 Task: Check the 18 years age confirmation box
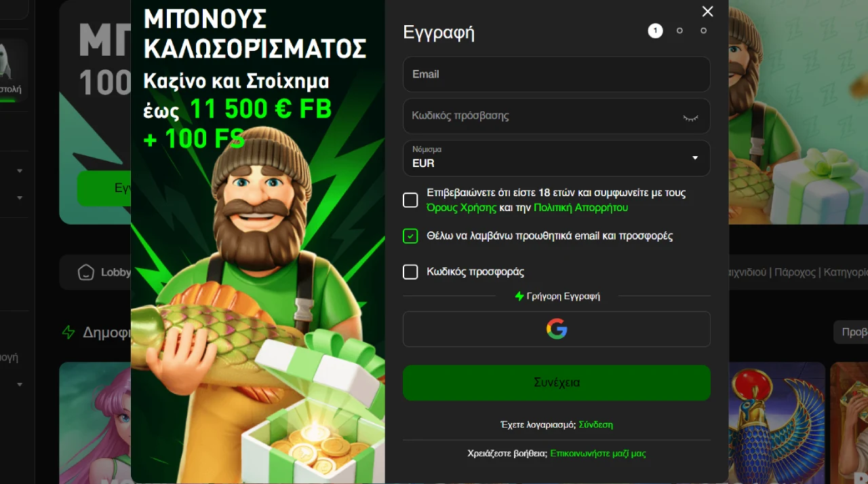click(410, 200)
